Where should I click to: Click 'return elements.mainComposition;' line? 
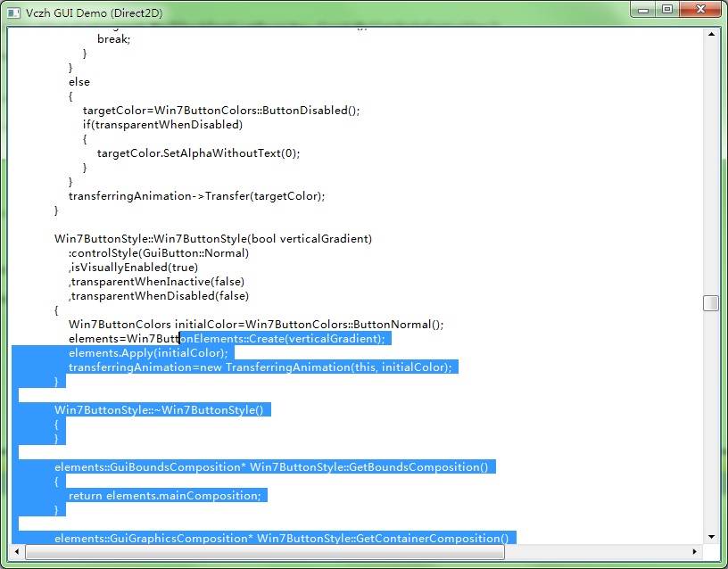[x=165, y=496]
